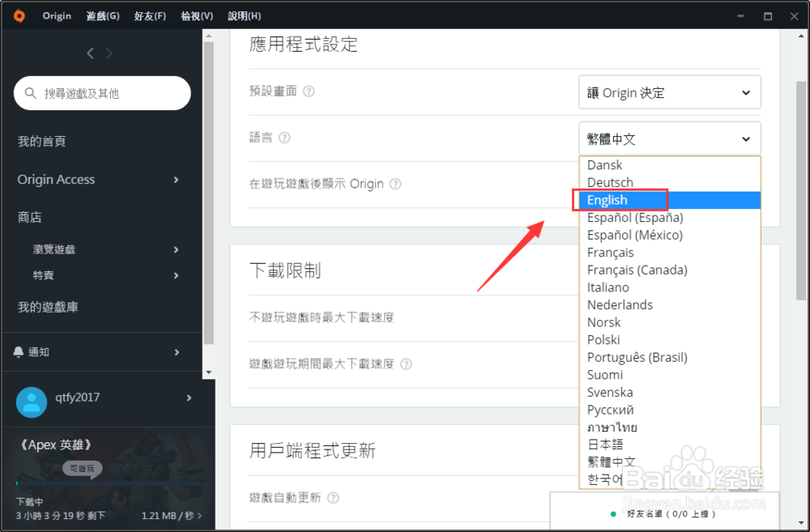
Task: Open the 檢視(V) menu
Action: tap(197, 16)
